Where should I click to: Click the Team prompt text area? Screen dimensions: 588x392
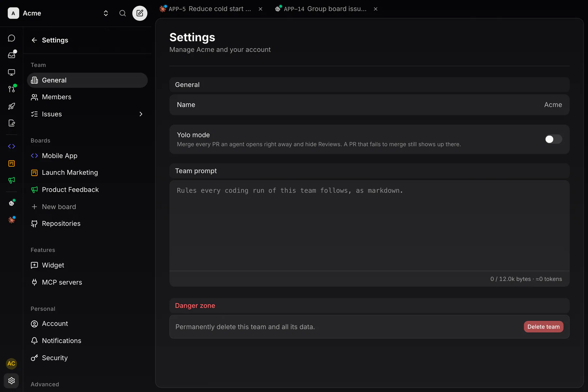click(369, 225)
